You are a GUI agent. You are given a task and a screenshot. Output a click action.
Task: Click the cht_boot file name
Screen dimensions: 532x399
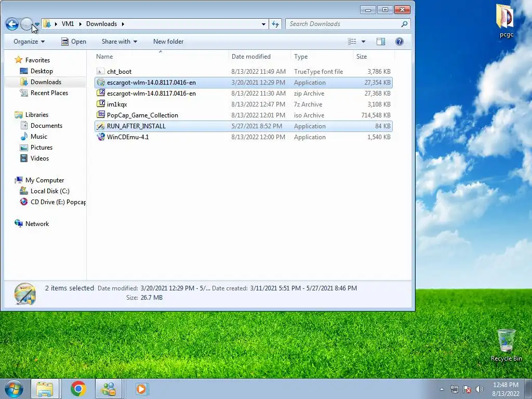(x=119, y=72)
